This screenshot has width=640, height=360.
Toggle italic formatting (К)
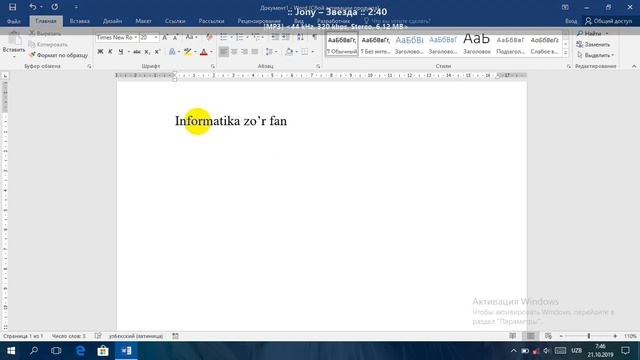tap(110, 52)
